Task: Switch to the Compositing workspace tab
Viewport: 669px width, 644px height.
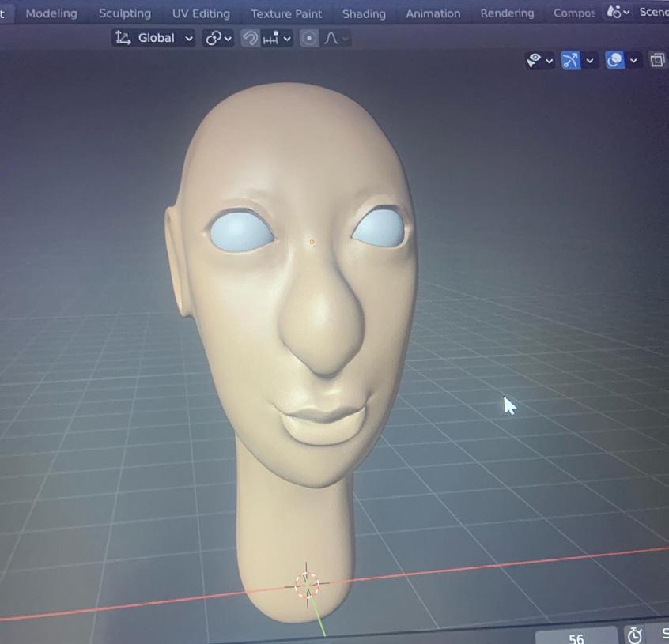Action: coord(573,13)
